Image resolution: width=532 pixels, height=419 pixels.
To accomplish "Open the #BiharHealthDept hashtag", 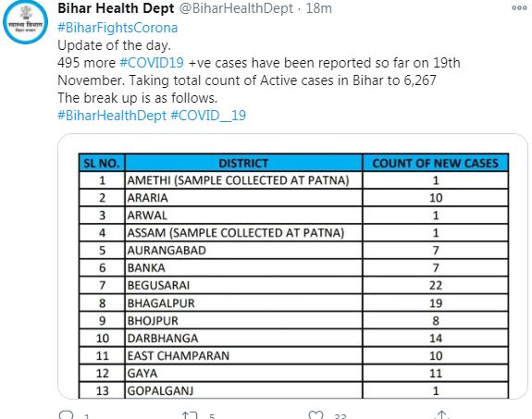I will 112,116.
